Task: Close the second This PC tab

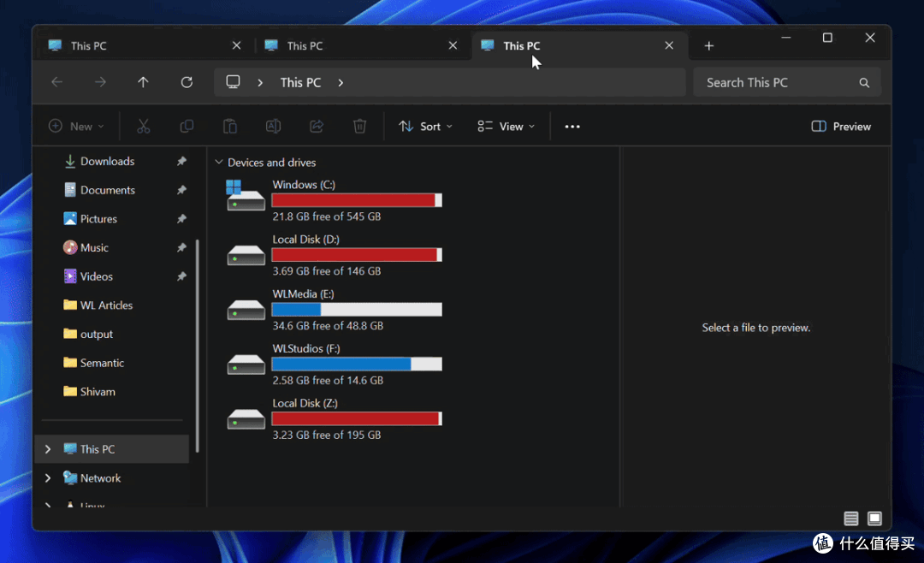Action: point(453,45)
